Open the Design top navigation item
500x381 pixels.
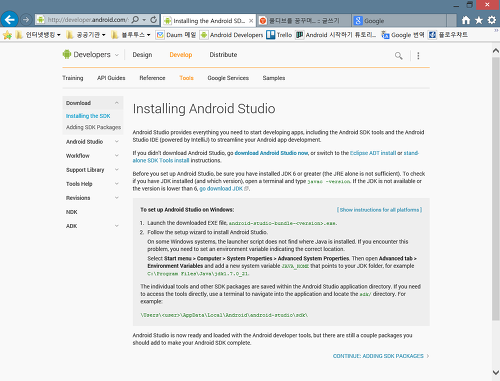point(142,55)
